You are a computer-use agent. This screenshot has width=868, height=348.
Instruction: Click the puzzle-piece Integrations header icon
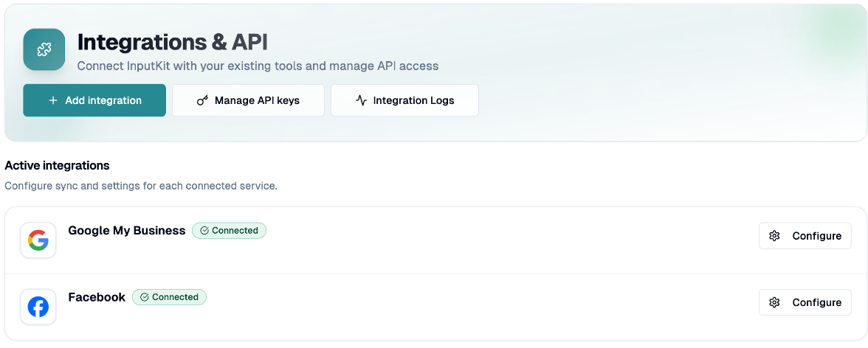click(x=44, y=50)
